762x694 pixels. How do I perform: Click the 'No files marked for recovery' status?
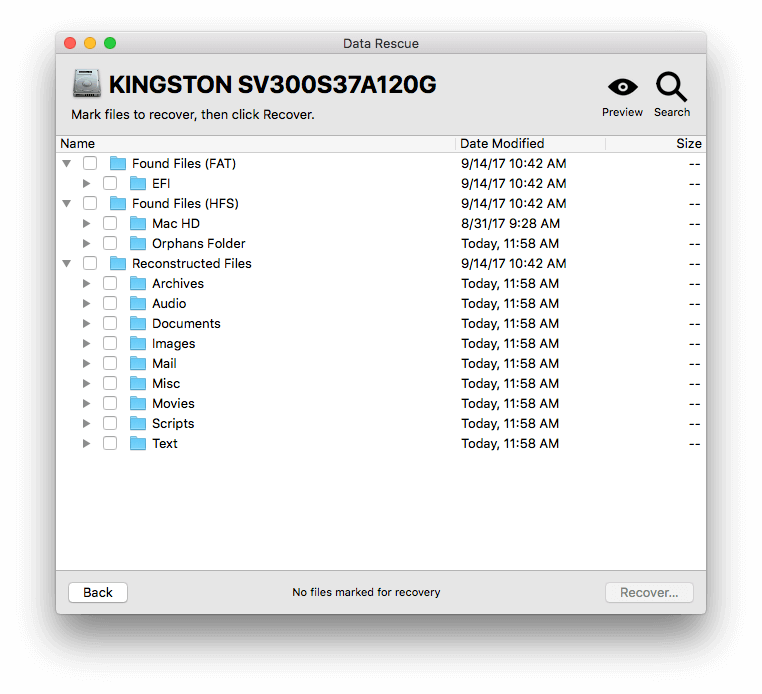pyautogui.click(x=366, y=592)
